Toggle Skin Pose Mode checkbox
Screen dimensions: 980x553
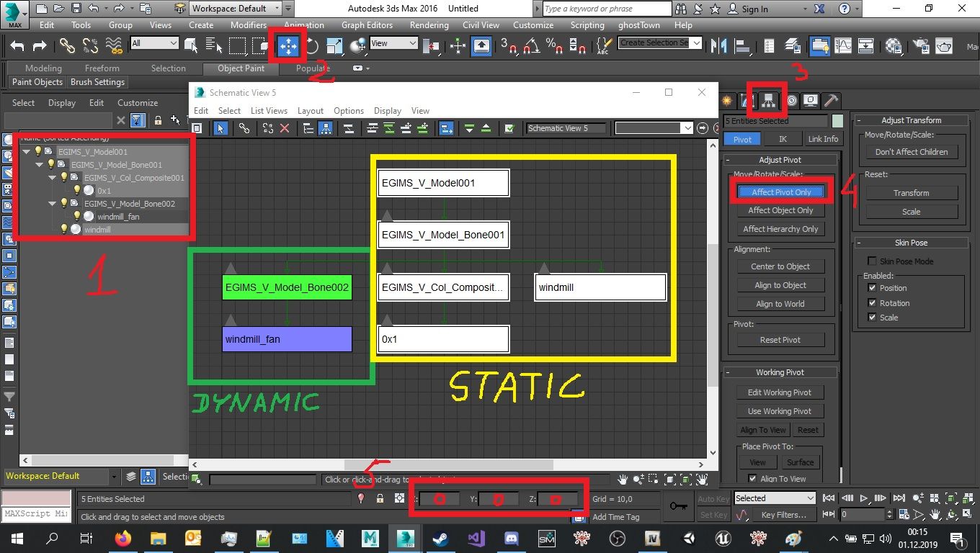coord(873,261)
